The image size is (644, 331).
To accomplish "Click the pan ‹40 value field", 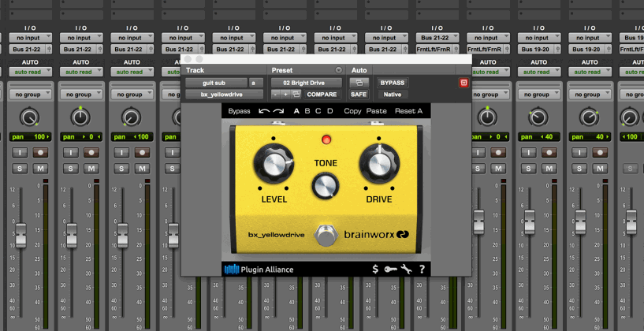I will click(539, 137).
